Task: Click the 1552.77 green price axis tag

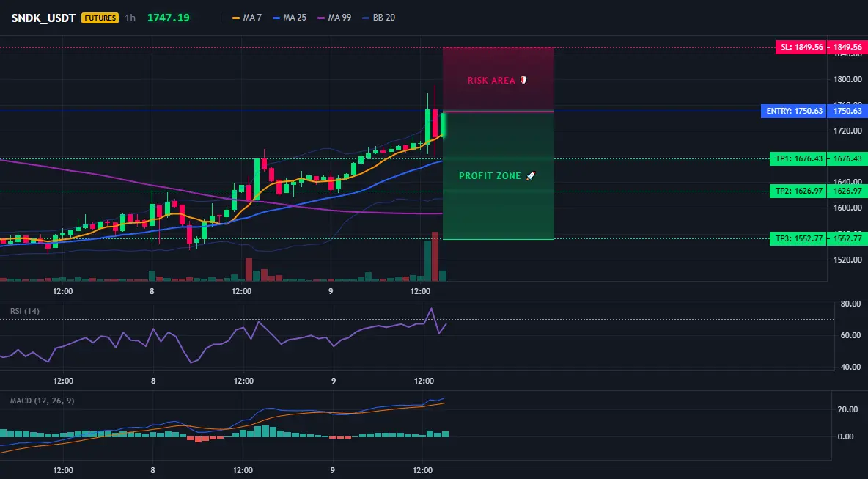Action: pyautogui.click(x=847, y=238)
